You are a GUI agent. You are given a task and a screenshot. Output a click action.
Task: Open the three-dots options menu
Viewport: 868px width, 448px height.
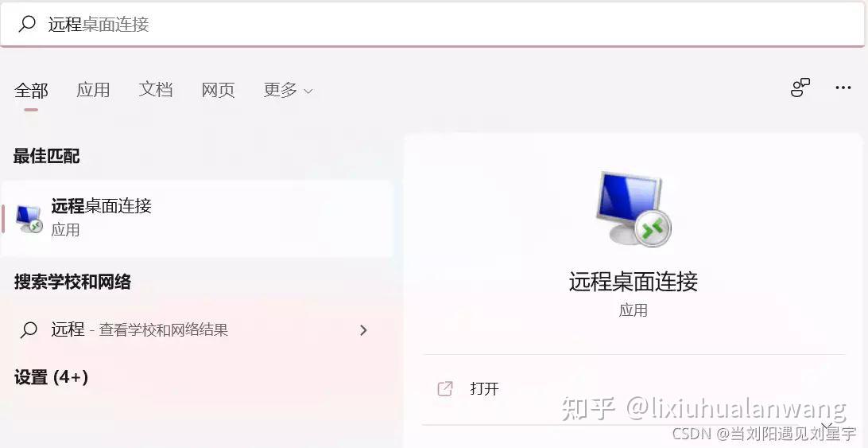coord(843,88)
